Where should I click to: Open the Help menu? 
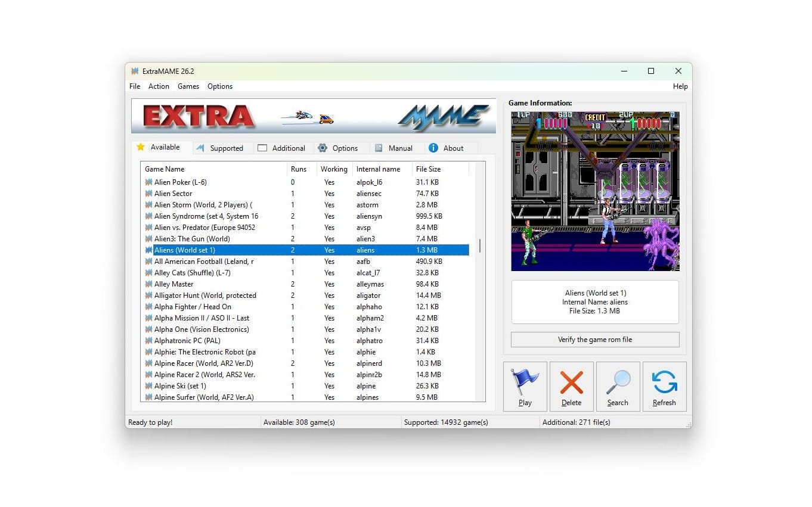680,86
